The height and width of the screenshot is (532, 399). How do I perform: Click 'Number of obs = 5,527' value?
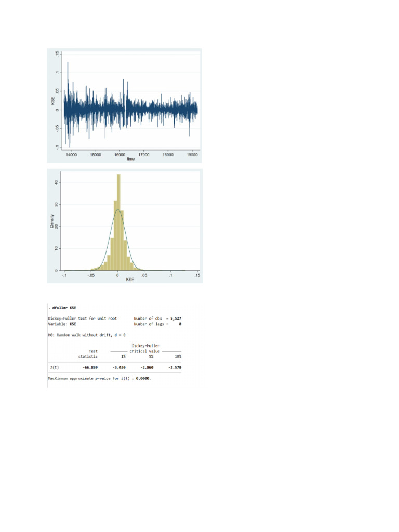pyautogui.click(x=157, y=318)
